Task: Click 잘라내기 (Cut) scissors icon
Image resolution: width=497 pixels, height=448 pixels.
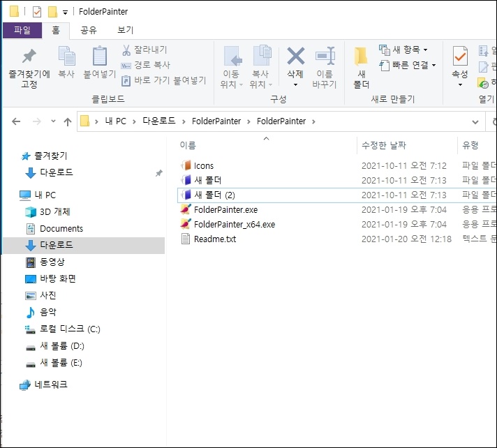Action: point(126,50)
